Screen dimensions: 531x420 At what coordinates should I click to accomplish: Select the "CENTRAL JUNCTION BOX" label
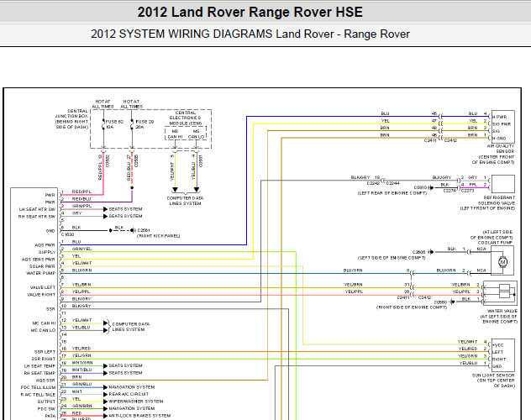click(71, 118)
